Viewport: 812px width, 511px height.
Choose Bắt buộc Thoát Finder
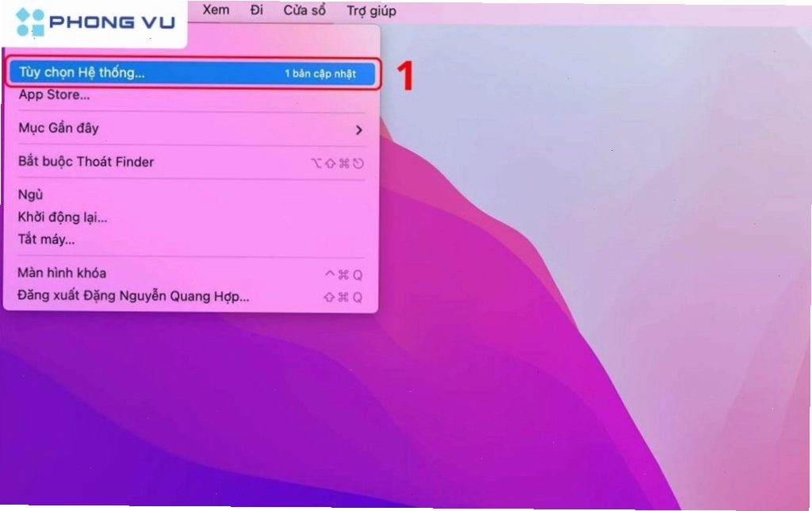click(x=192, y=162)
